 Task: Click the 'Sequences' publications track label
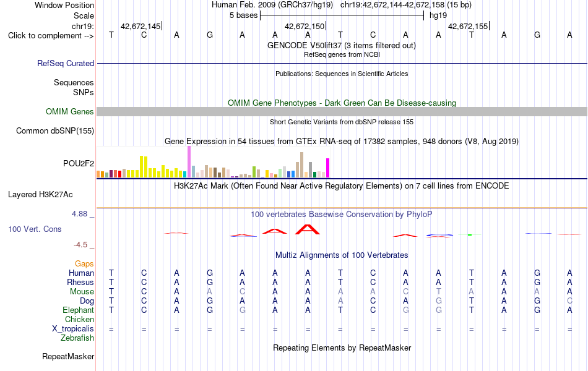(74, 82)
